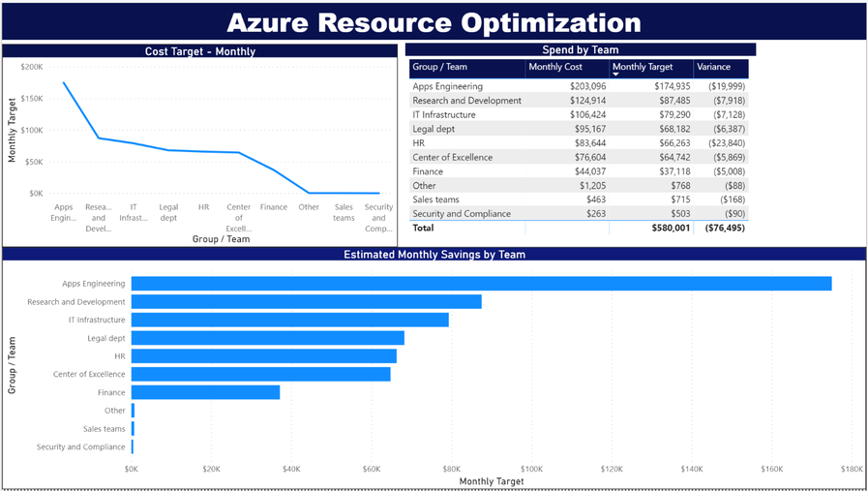Select the Finance bar in savings chart
Viewport: 868px width, 491px height.
click(x=205, y=392)
